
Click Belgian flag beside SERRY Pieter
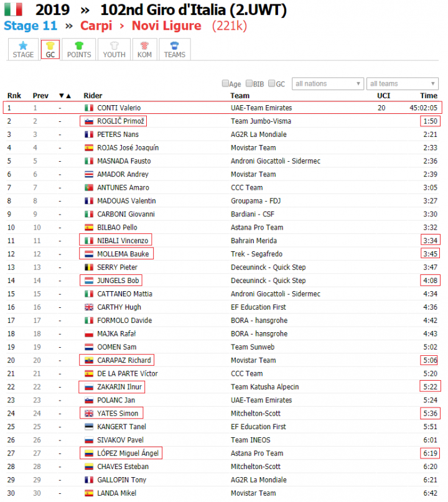tap(89, 267)
